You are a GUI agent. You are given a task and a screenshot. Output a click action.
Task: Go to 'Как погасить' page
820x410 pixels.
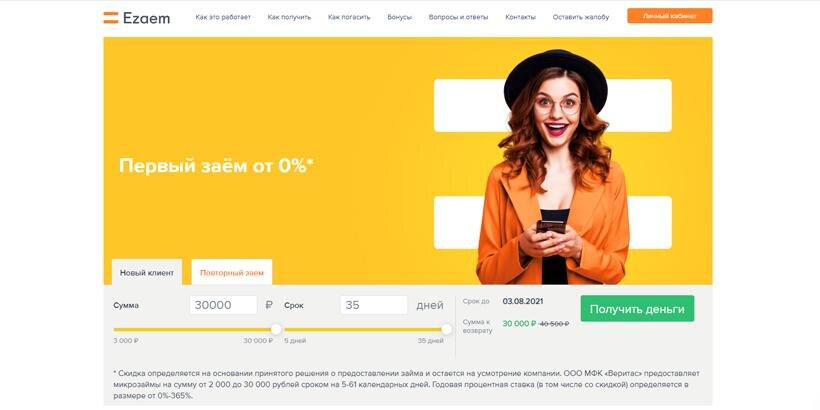pyautogui.click(x=349, y=17)
